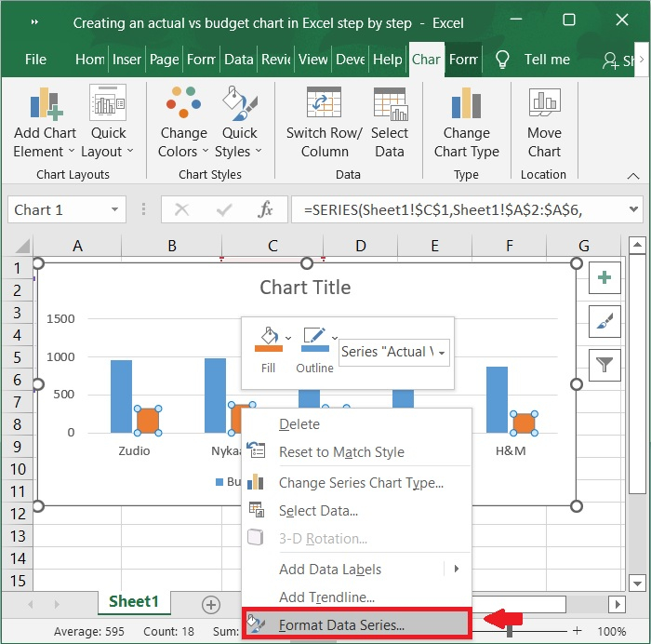Click the Chart Elements plus button

click(604, 277)
